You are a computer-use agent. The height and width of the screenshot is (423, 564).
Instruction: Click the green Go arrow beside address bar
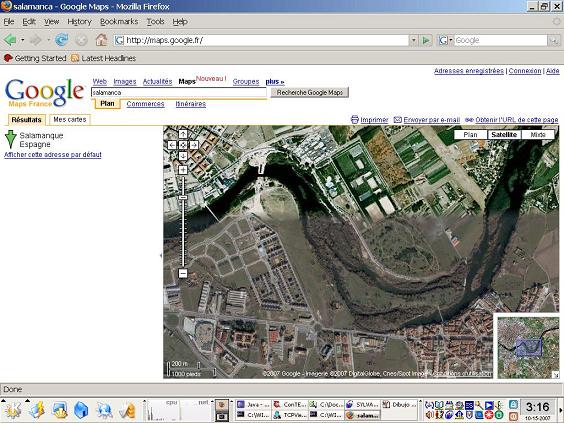(x=426, y=40)
